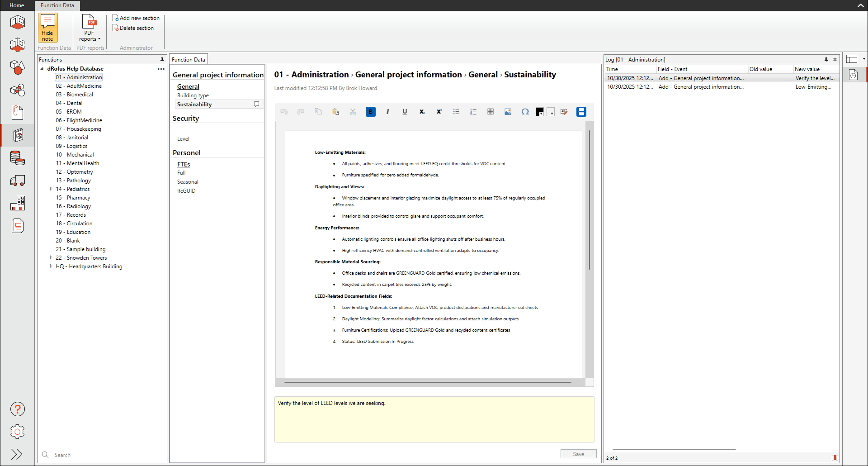Select the Function Data panel tab
The height and width of the screenshot is (466, 868).
pyautogui.click(x=189, y=59)
